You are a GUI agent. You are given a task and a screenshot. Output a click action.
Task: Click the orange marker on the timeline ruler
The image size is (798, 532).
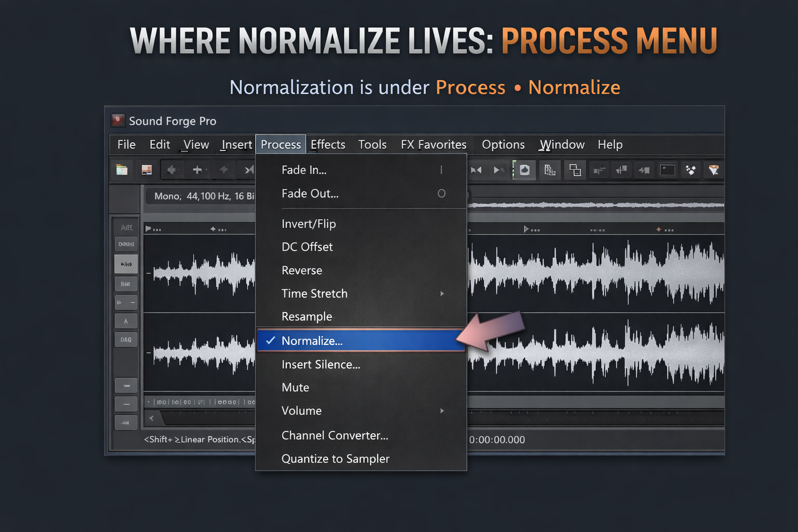tap(659, 229)
